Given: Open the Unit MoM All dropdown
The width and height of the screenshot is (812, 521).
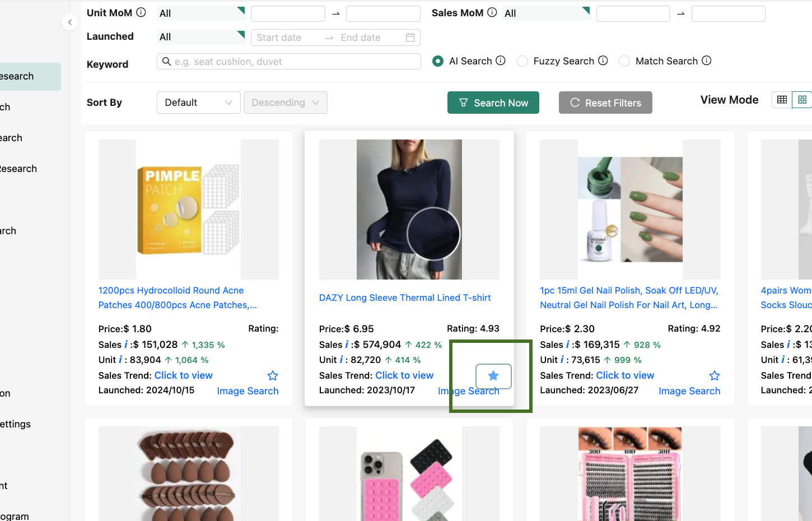Looking at the screenshot, I should coord(200,13).
